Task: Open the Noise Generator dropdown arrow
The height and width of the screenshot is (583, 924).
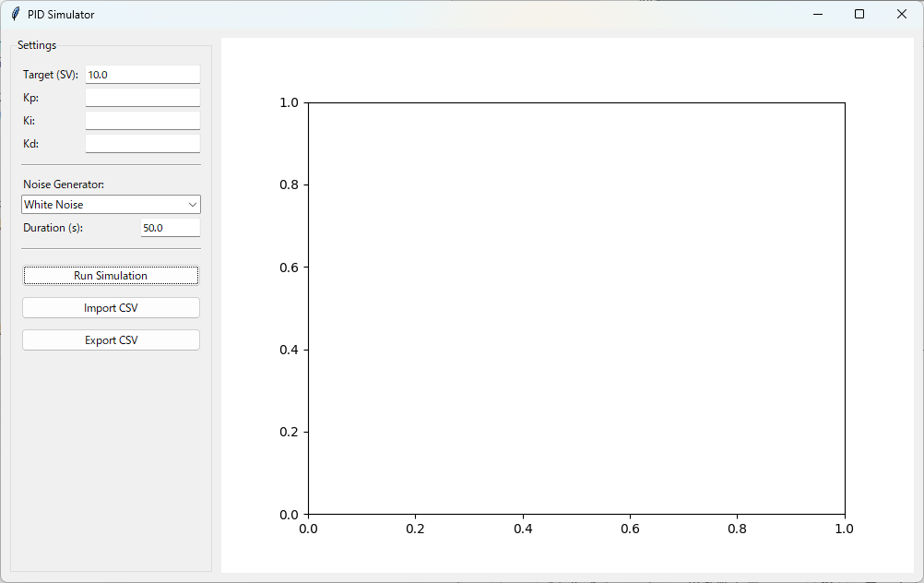Action: (192, 205)
